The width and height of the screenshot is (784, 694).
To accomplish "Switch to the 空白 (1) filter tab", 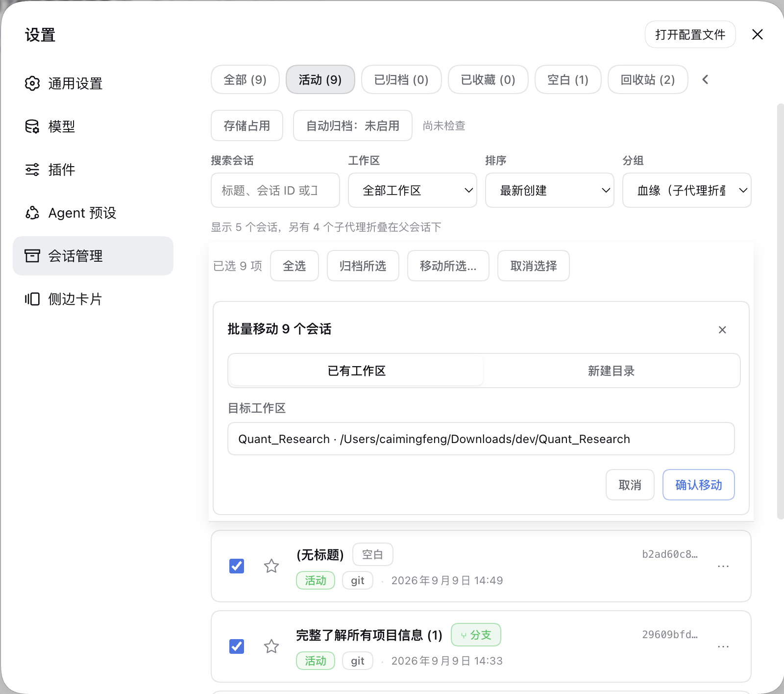I will click(568, 79).
